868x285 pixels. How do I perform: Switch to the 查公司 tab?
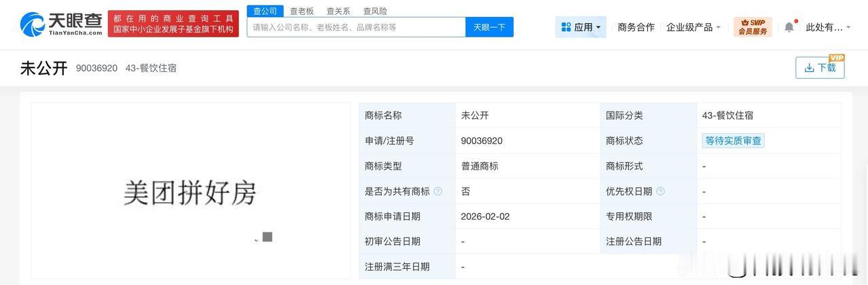tap(265, 11)
